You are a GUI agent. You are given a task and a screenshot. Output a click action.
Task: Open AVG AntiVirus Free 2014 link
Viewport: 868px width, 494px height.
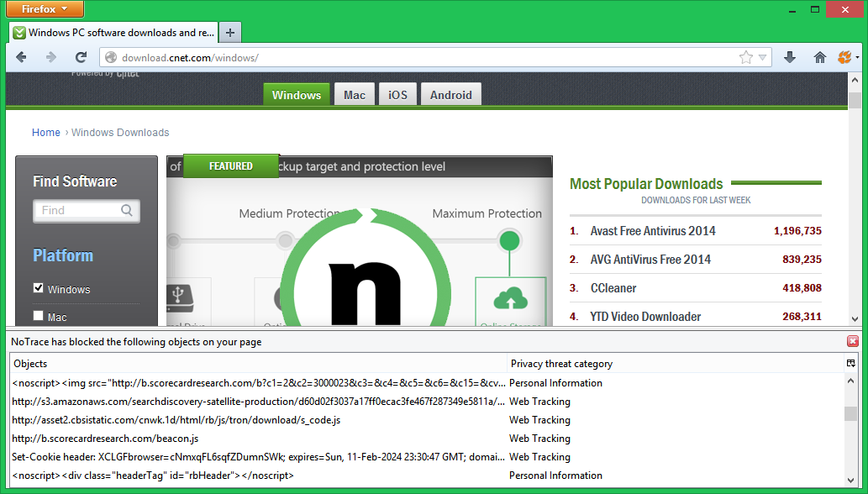coord(650,260)
